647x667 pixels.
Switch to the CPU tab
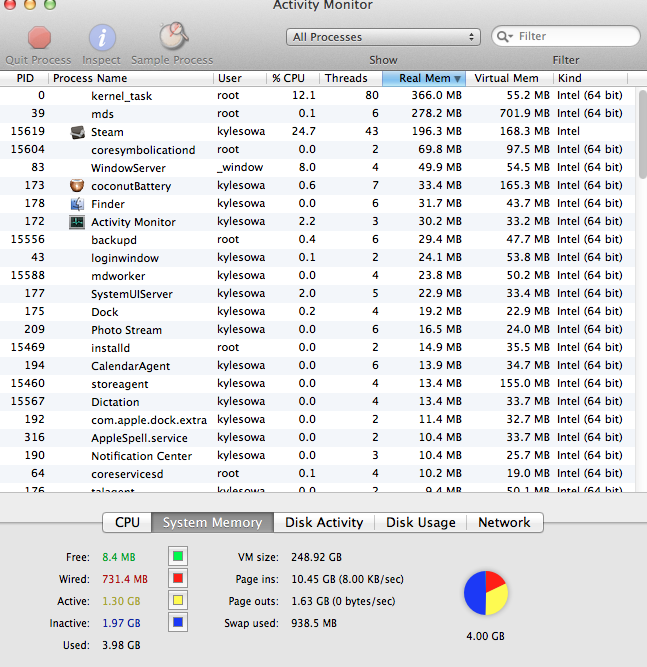[127, 522]
